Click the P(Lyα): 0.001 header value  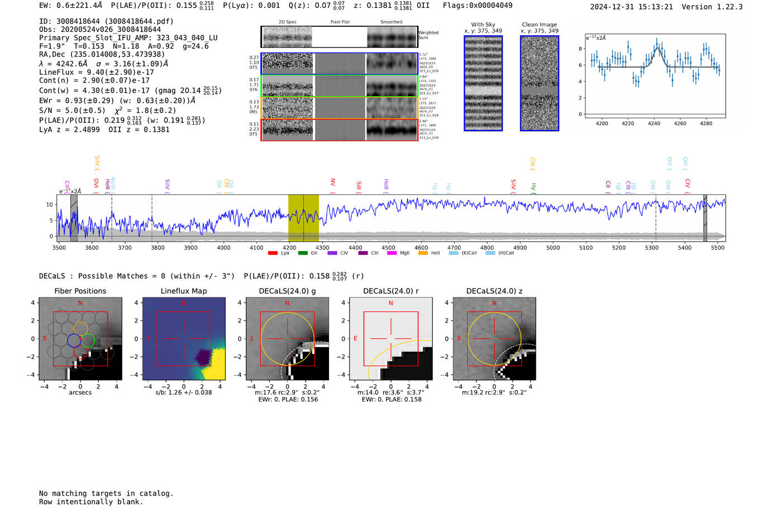251,6
